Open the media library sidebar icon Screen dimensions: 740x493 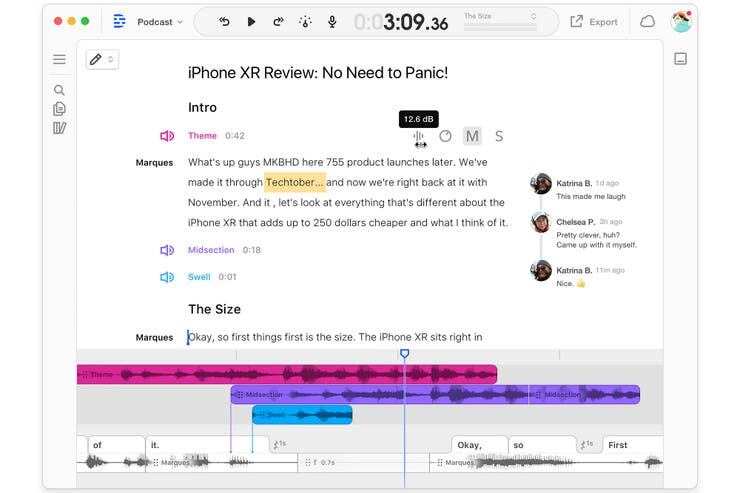(x=59, y=128)
